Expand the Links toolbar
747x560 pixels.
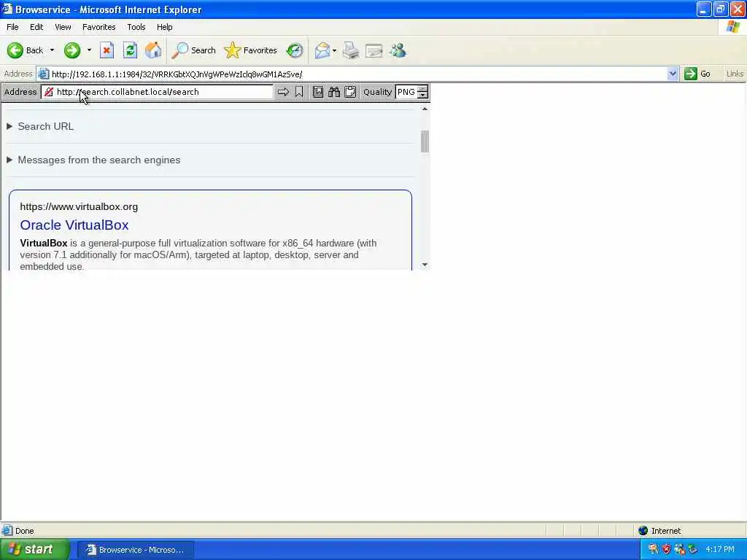[734, 74]
